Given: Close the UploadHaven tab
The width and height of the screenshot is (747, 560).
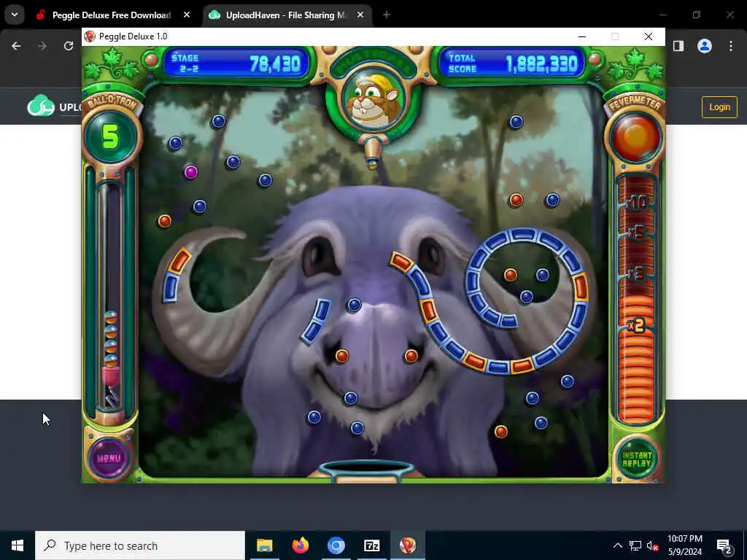Looking at the screenshot, I should (x=360, y=15).
